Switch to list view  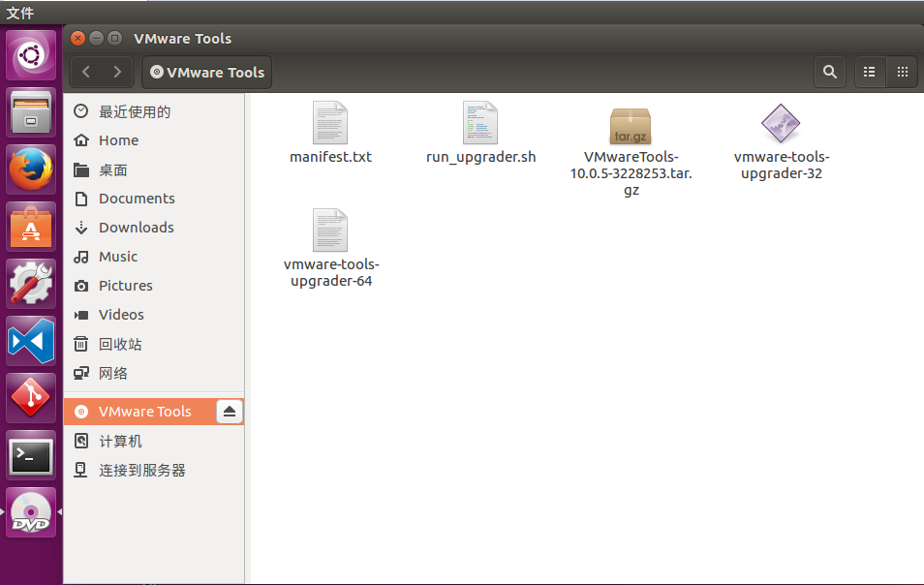pos(869,72)
